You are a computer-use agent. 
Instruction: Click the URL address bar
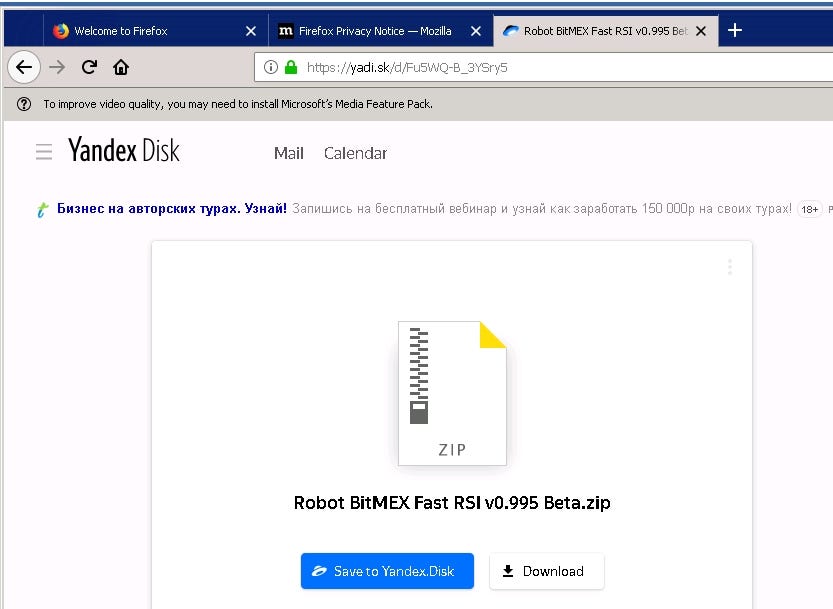(x=542, y=67)
